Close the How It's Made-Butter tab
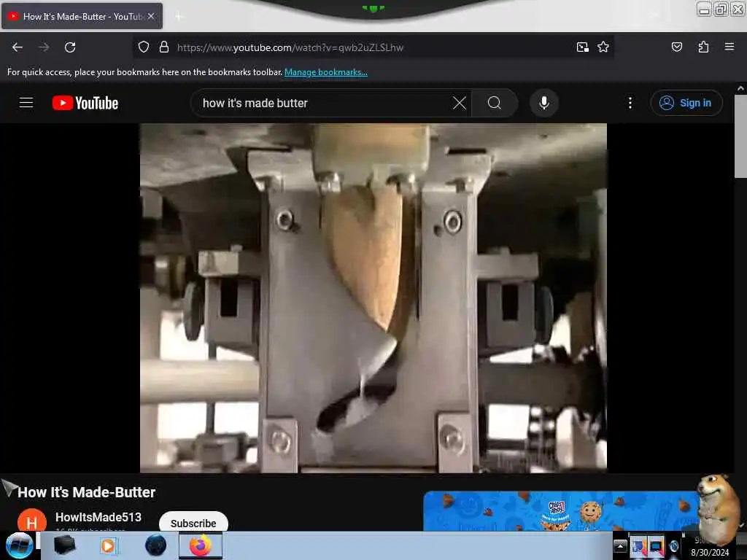 pyautogui.click(x=151, y=16)
